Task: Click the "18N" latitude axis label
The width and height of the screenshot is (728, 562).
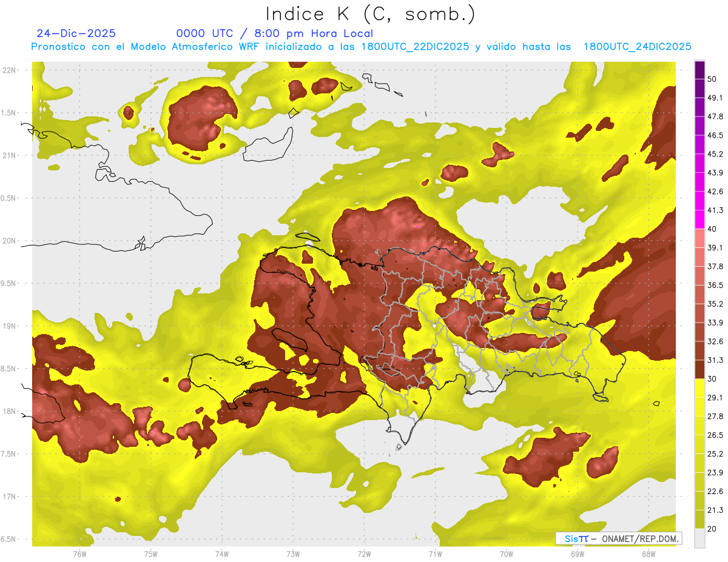Action: (9, 412)
